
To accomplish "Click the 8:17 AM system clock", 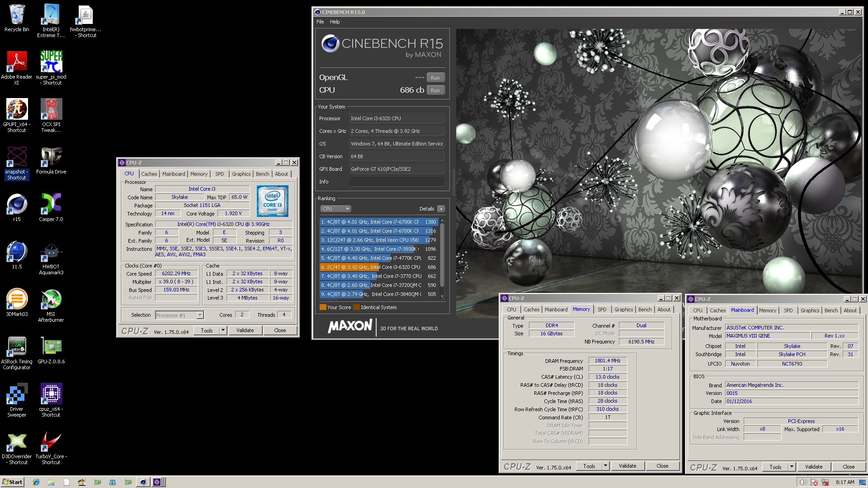I will coord(845,482).
